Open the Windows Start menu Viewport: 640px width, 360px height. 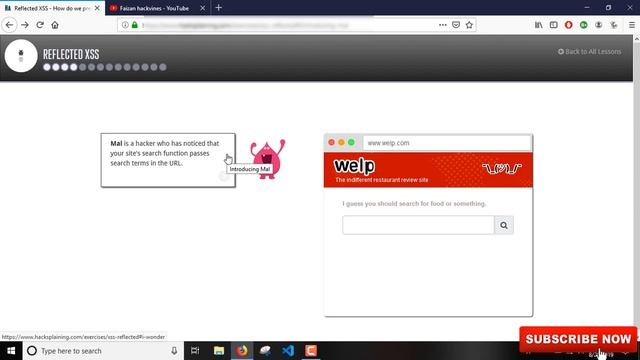[x=11, y=351]
